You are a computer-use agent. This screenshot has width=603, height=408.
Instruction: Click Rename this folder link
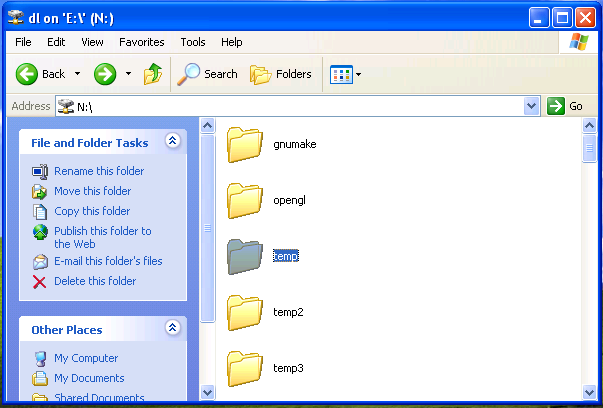99,171
